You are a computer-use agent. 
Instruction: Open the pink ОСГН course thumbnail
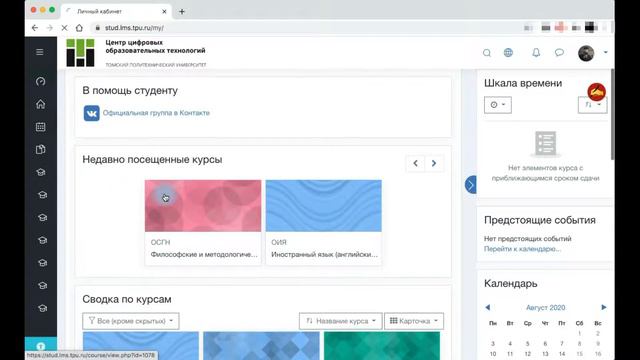(x=203, y=206)
